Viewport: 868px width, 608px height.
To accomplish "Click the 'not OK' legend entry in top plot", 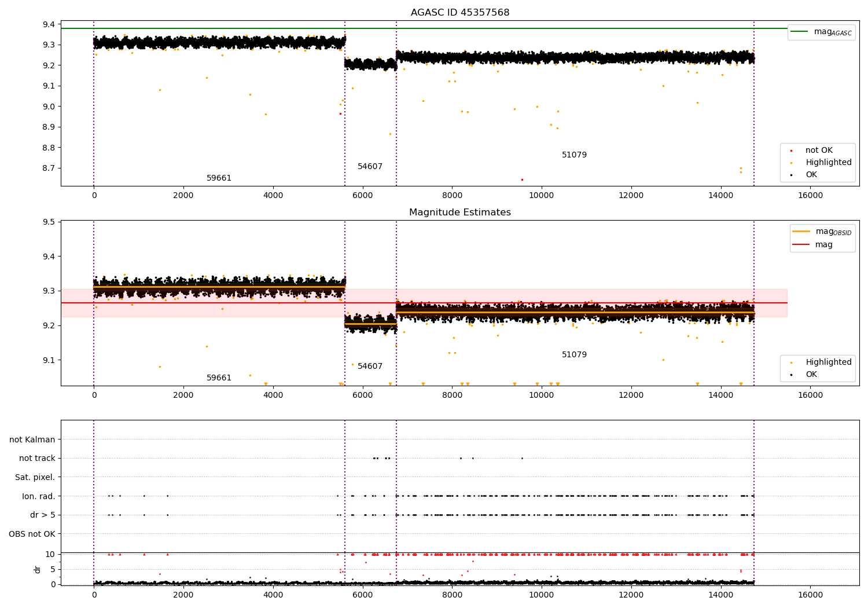I will tap(812, 151).
